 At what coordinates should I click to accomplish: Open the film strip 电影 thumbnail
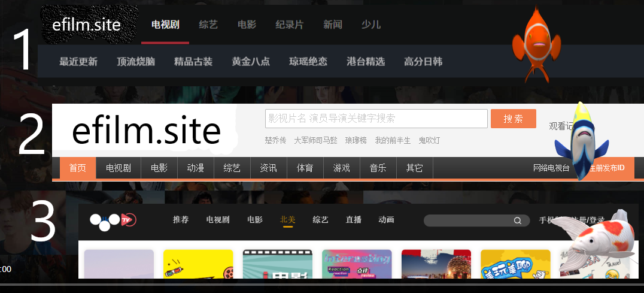277,264
